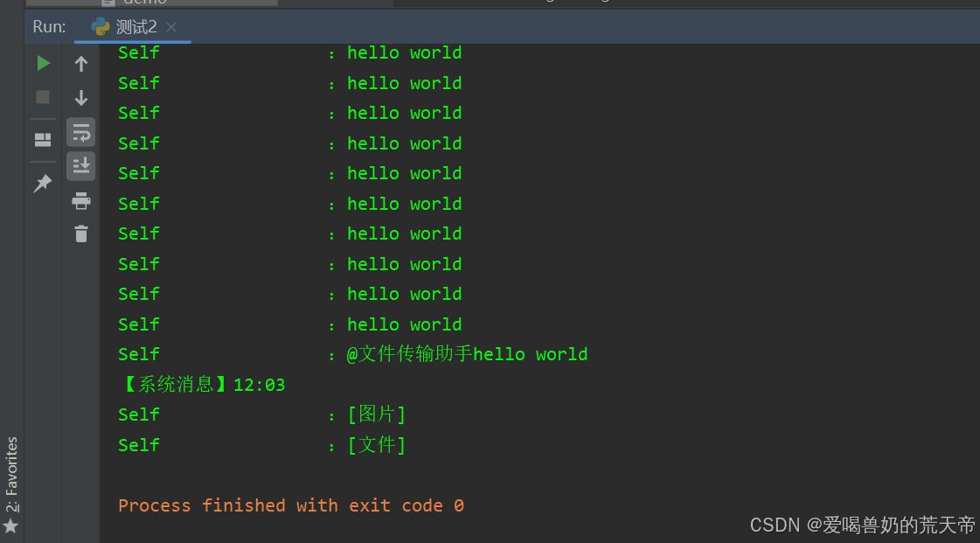Pin the Run tab

click(43, 183)
